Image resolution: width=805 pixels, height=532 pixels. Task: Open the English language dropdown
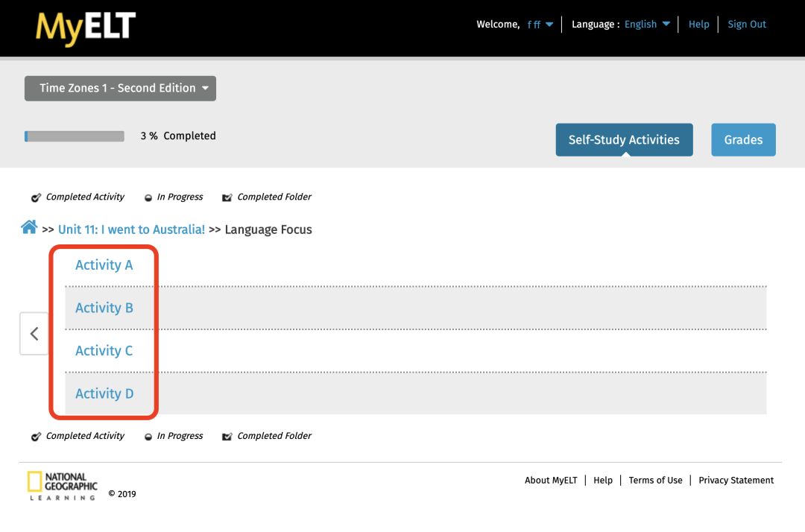[x=647, y=24]
